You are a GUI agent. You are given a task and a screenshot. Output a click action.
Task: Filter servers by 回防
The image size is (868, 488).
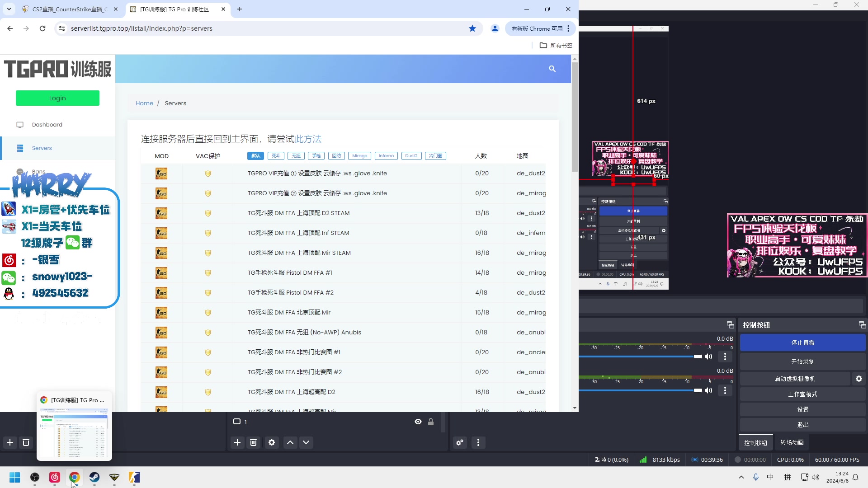336,156
